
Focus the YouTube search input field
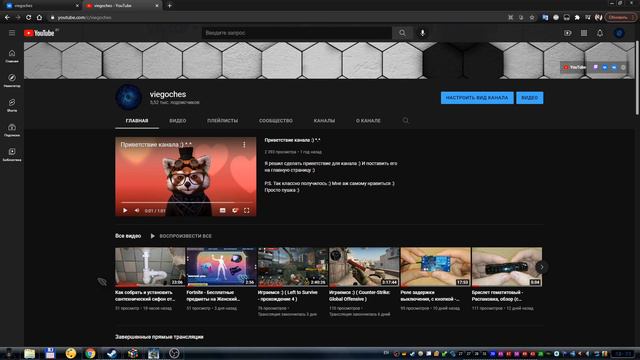pos(297,33)
